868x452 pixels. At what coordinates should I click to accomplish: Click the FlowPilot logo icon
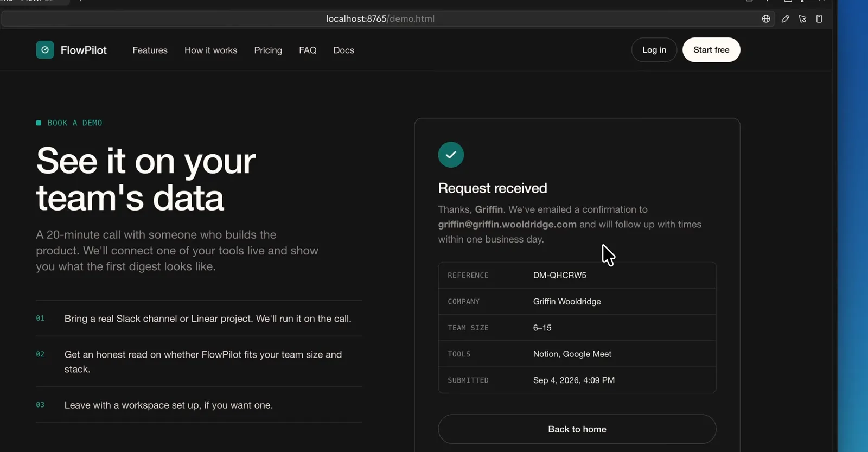coord(45,50)
